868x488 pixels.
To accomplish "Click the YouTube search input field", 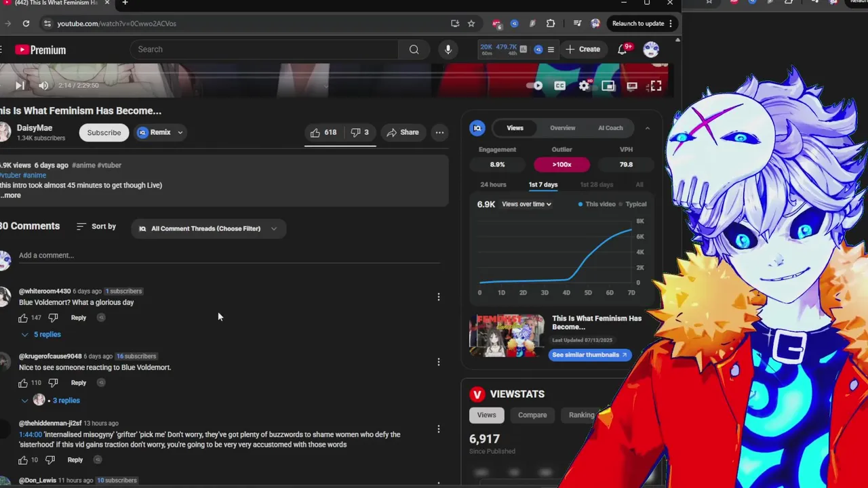I will (x=264, y=49).
